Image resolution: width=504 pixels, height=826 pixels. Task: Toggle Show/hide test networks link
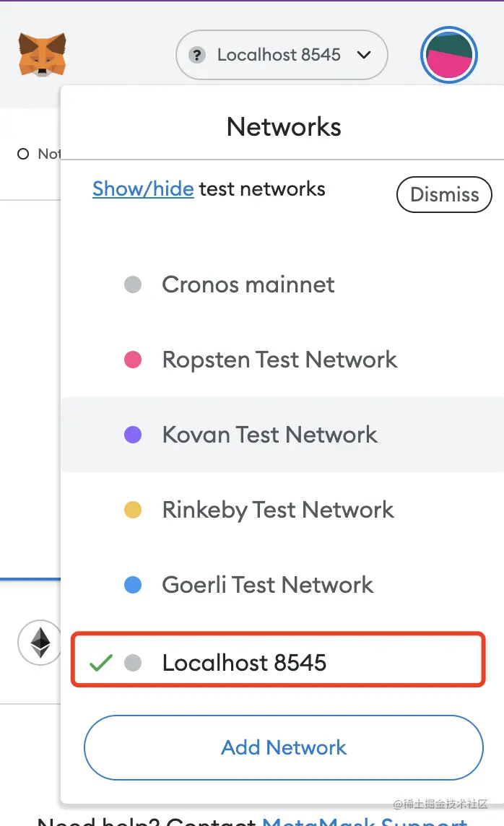(x=143, y=189)
